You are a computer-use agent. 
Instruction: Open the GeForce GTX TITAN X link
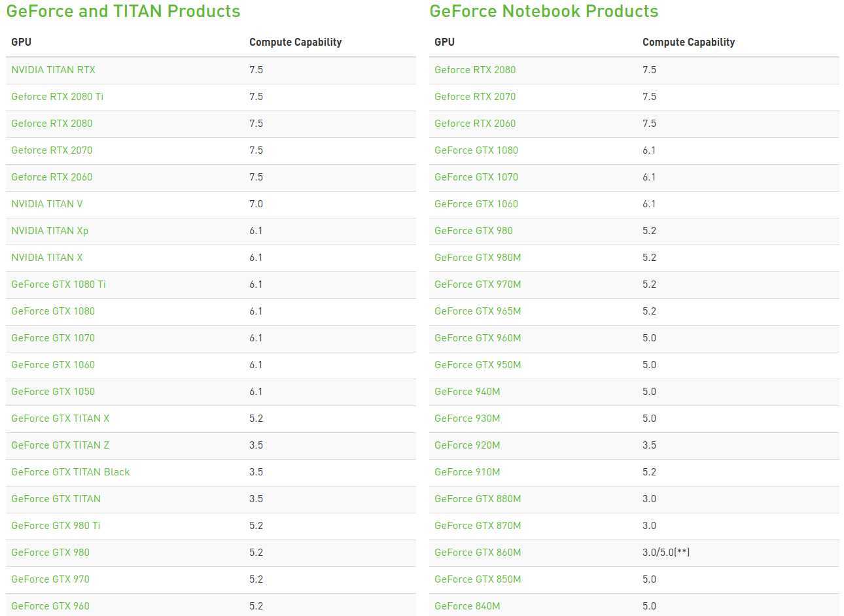coord(60,419)
